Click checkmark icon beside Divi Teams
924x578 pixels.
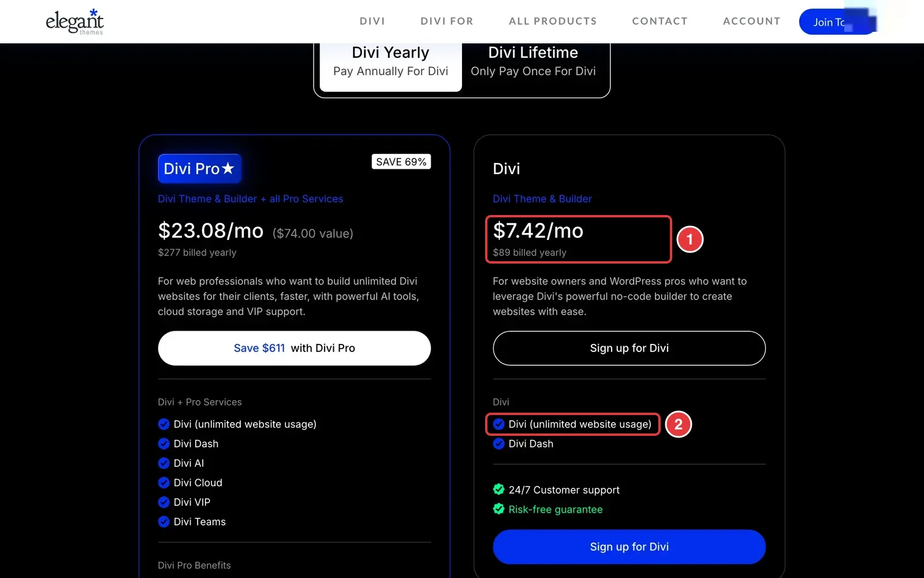164,521
